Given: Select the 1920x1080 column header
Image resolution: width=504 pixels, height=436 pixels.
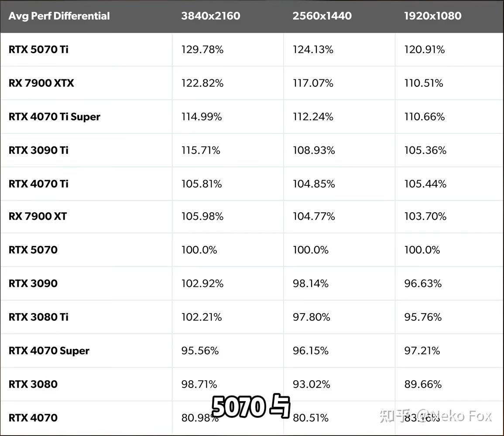Looking at the screenshot, I should (432, 16).
